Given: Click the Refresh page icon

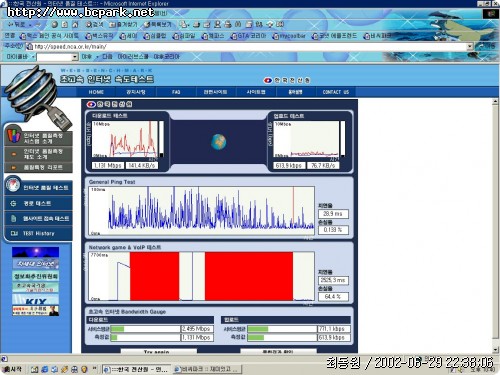Looking at the screenshot, I should tap(65, 24).
